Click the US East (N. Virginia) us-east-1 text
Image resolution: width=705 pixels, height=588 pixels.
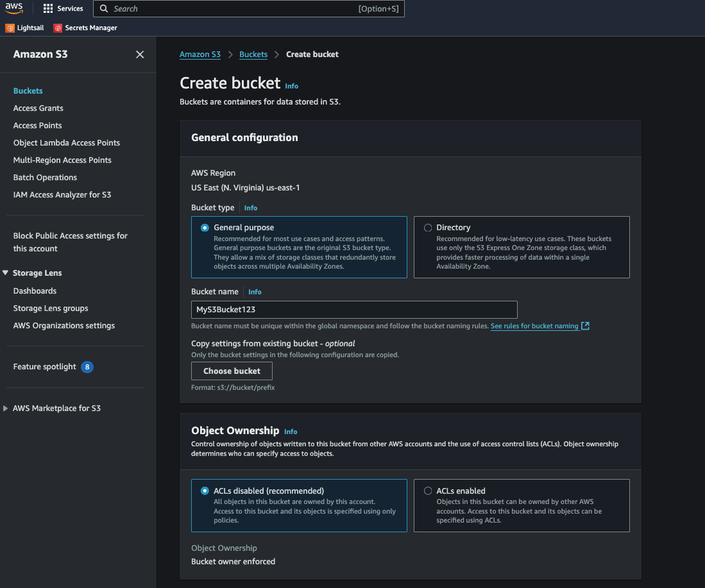246,188
